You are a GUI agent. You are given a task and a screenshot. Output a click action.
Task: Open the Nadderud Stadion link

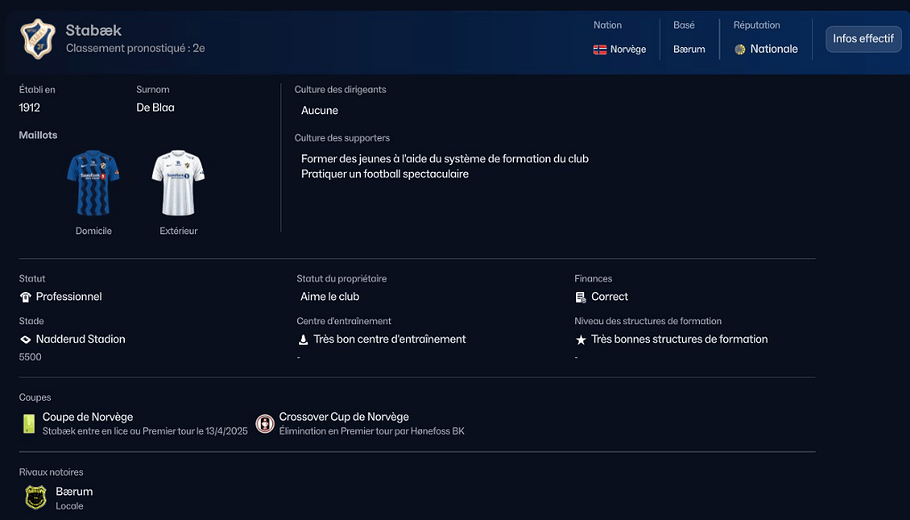coord(81,339)
